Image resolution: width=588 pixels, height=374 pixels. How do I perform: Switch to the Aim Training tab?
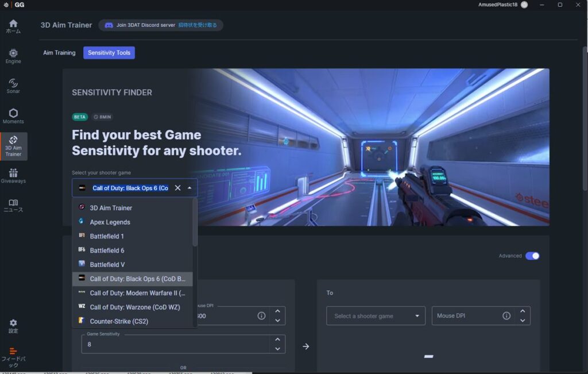pos(59,53)
